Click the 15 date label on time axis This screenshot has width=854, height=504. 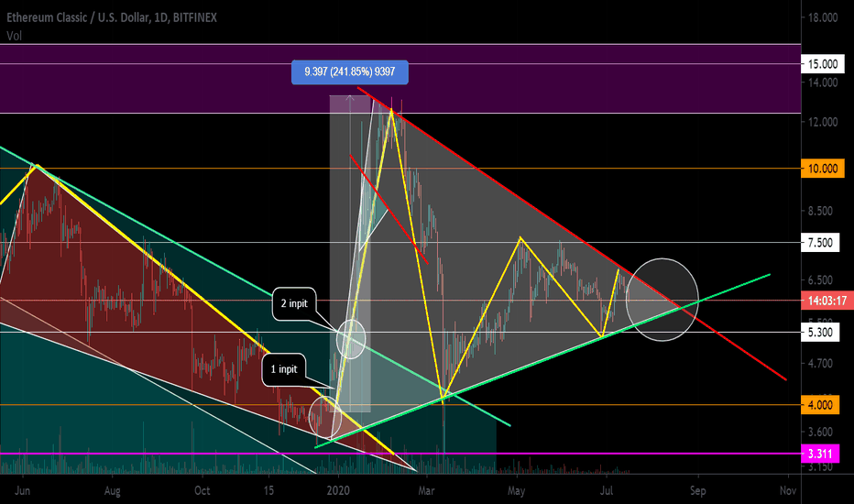tap(268, 491)
